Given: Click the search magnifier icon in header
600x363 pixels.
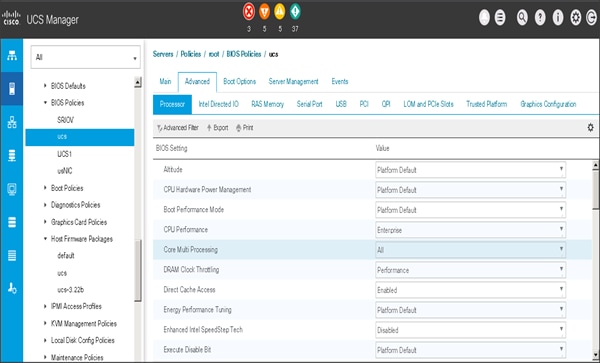Looking at the screenshot, I should 522,18.
